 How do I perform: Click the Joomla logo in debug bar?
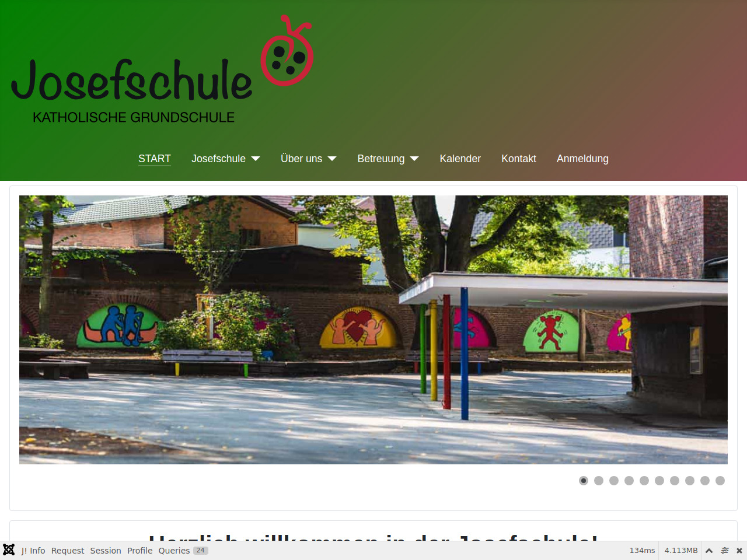coord(9,550)
